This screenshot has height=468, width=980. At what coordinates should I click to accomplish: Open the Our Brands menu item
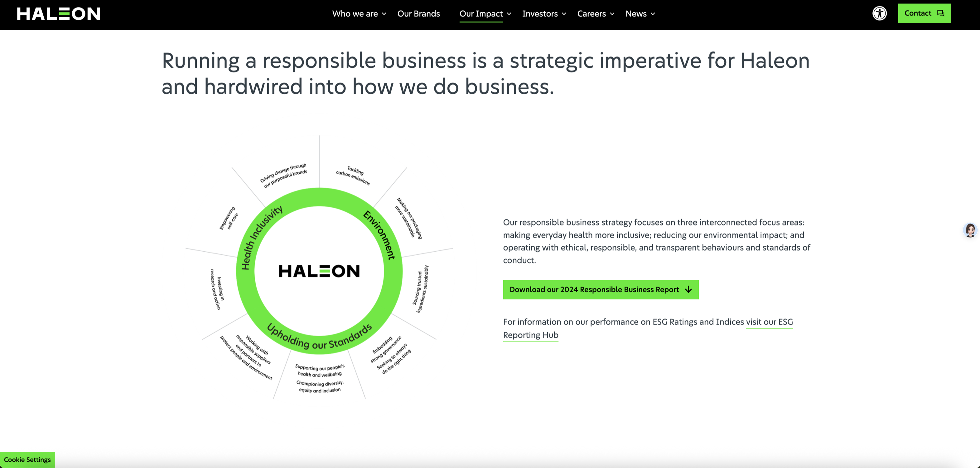click(418, 14)
